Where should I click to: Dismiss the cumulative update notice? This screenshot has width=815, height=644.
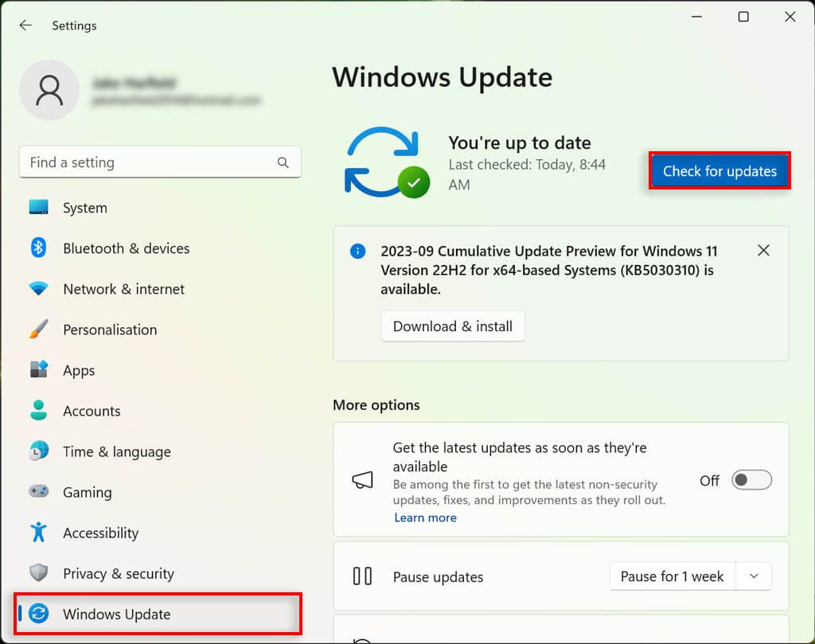pyautogui.click(x=763, y=251)
